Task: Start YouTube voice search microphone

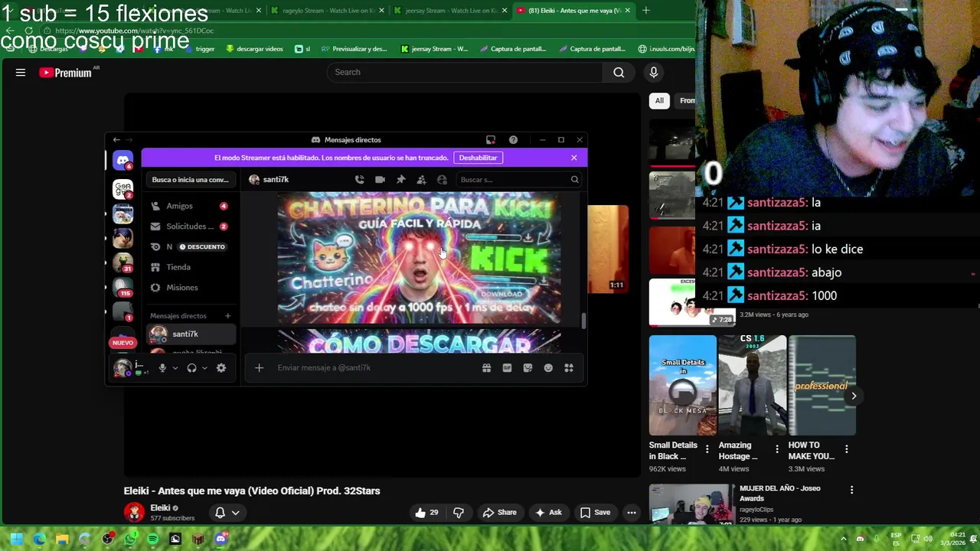Action: tap(653, 73)
